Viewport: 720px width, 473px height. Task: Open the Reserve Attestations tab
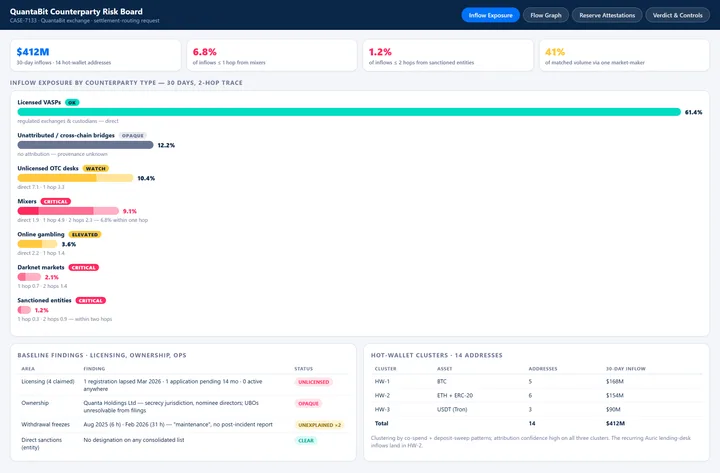[x=607, y=15]
